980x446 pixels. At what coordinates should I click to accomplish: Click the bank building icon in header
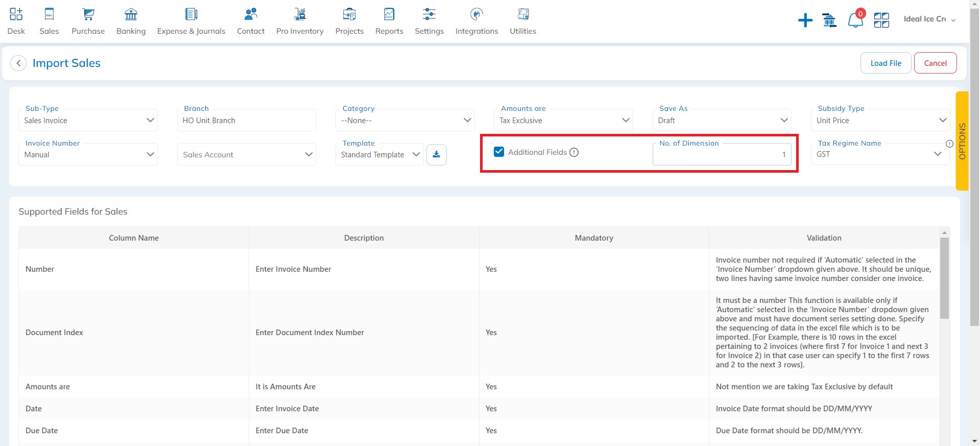coord(829,20)
